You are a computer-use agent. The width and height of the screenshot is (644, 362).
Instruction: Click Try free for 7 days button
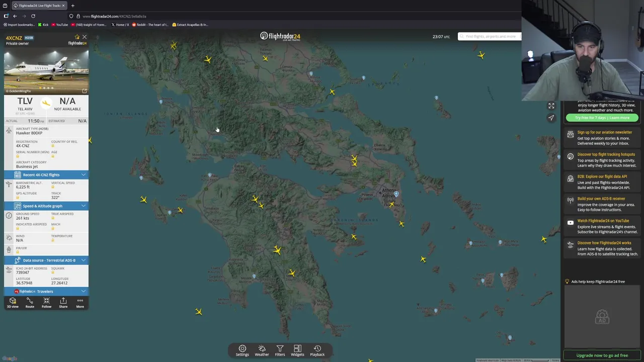click(x=602, y=118)
